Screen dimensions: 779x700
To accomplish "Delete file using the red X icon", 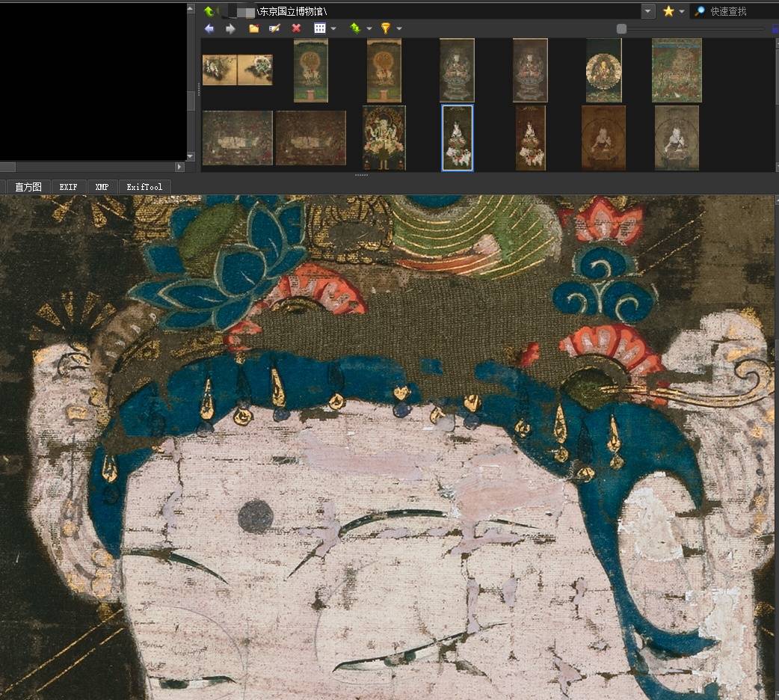I will point(296,28).
